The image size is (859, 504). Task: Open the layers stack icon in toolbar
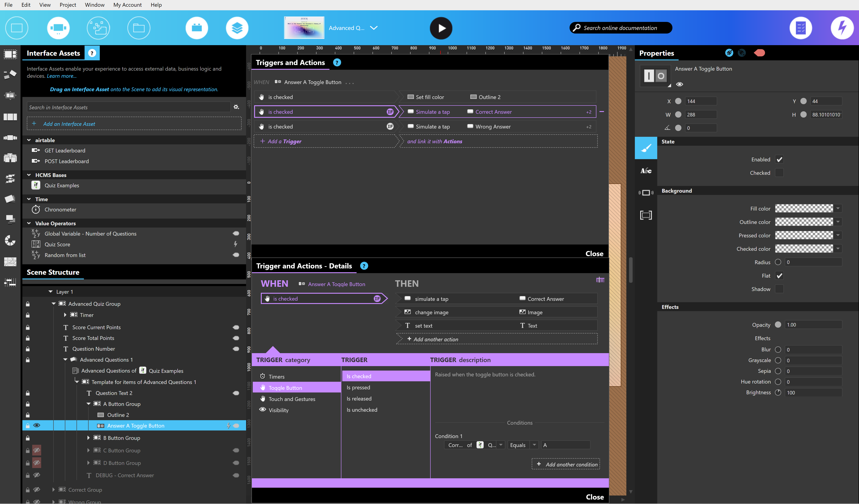tap(237, 28)
